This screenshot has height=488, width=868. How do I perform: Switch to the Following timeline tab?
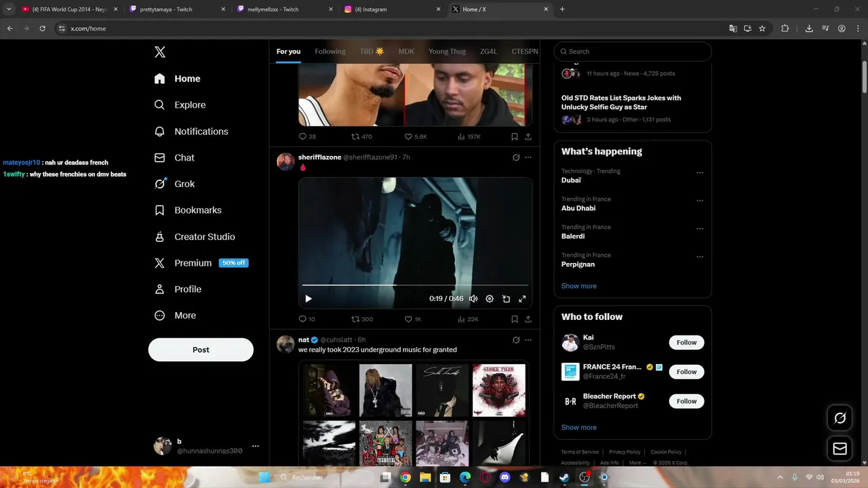tap(330, 52)
